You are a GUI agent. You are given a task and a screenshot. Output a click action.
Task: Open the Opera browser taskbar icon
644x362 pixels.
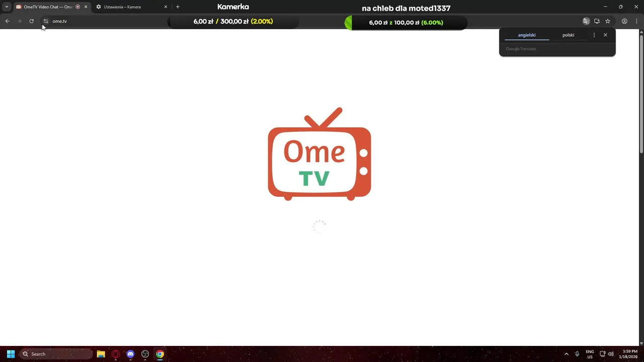pos(116,354)
